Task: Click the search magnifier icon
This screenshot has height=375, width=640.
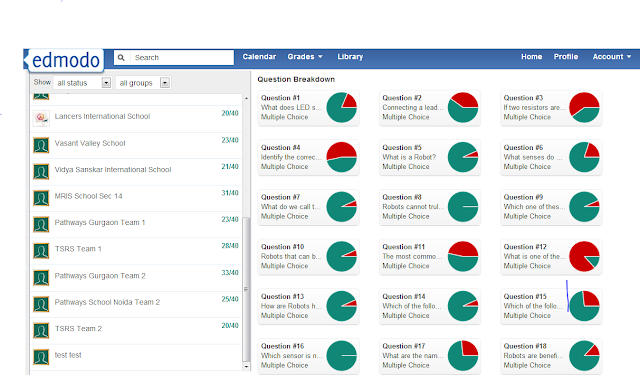Action: pyautogui.click(x=121, y=58)
